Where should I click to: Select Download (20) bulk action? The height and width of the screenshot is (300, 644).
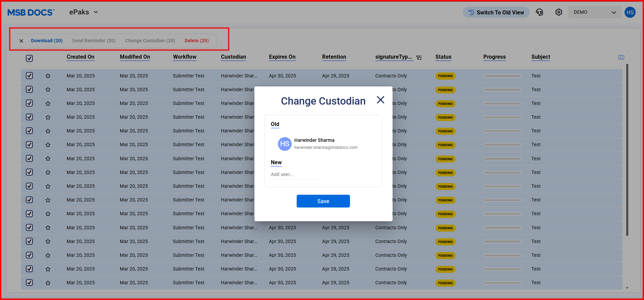(47, 41)
